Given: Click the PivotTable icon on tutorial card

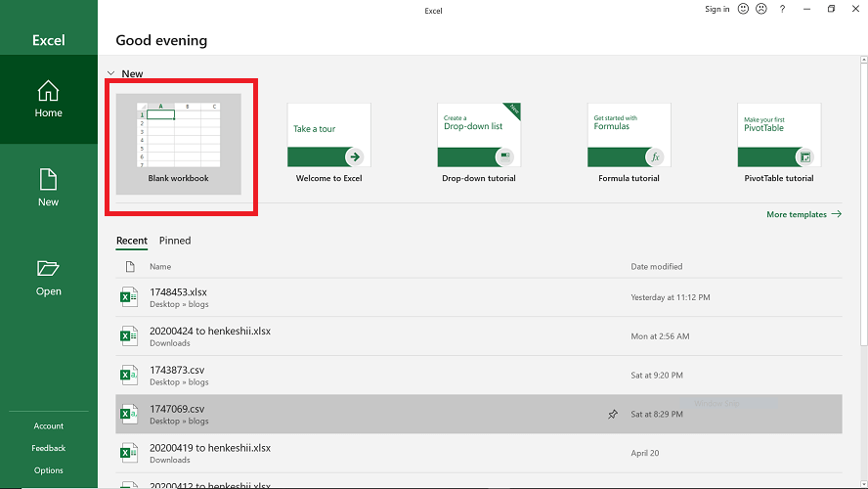Looking at the screenshot, I should point(804,156).
